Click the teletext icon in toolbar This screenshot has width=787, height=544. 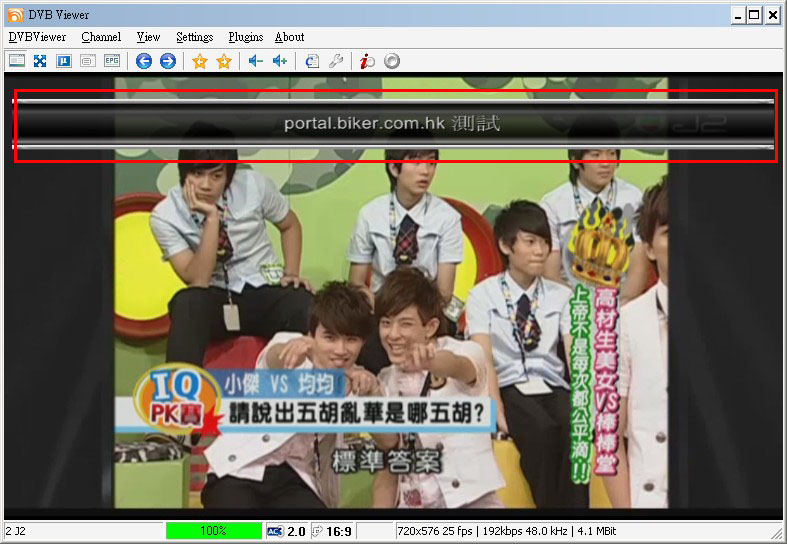pyautogui.click(x=88, y=61)
